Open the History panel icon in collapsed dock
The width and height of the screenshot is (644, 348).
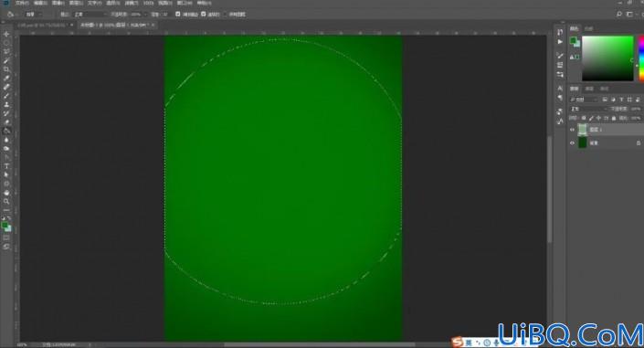pos(560,33)
